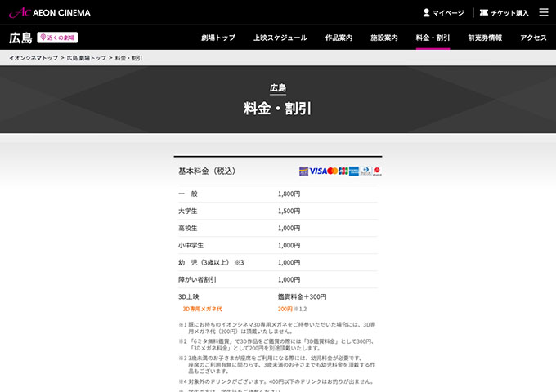This screenshot has width=556, height=392.
Task: Click 障がい者割引 row label
Action: coord(197,280)
